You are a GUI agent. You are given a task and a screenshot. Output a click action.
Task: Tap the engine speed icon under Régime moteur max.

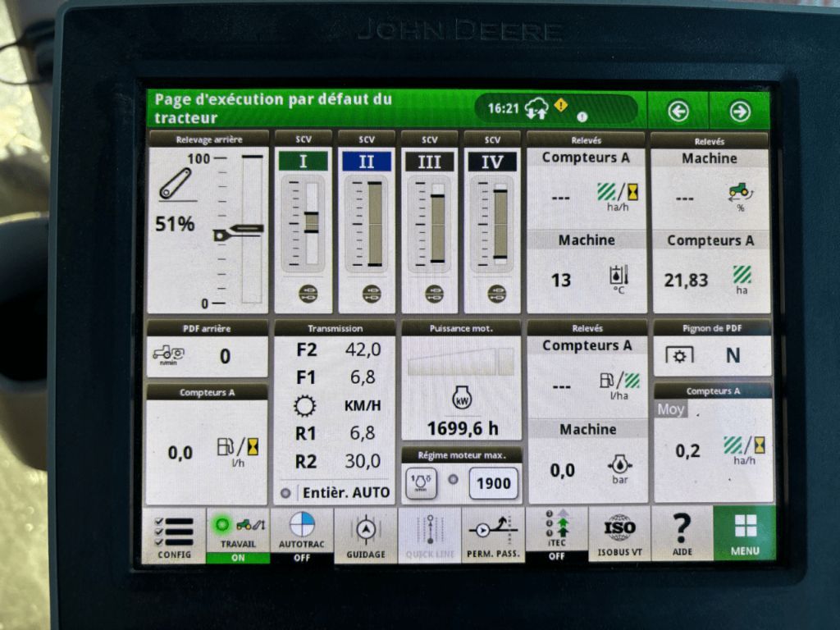421,483
